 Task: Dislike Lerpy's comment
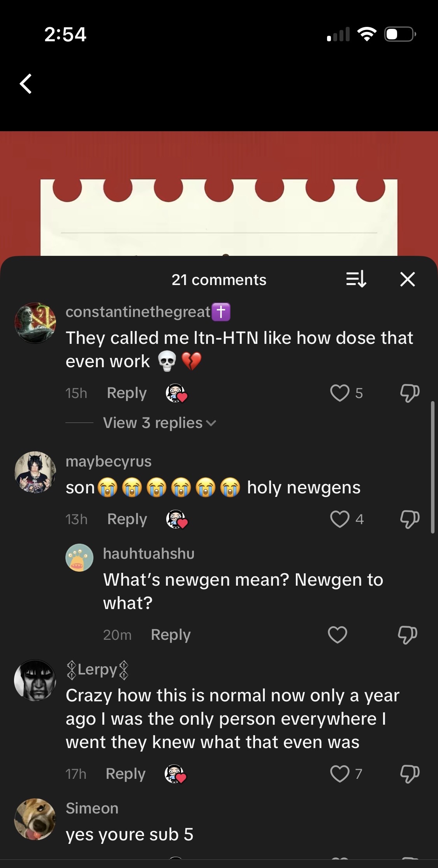pyautogui.click(x=410, y=774)
